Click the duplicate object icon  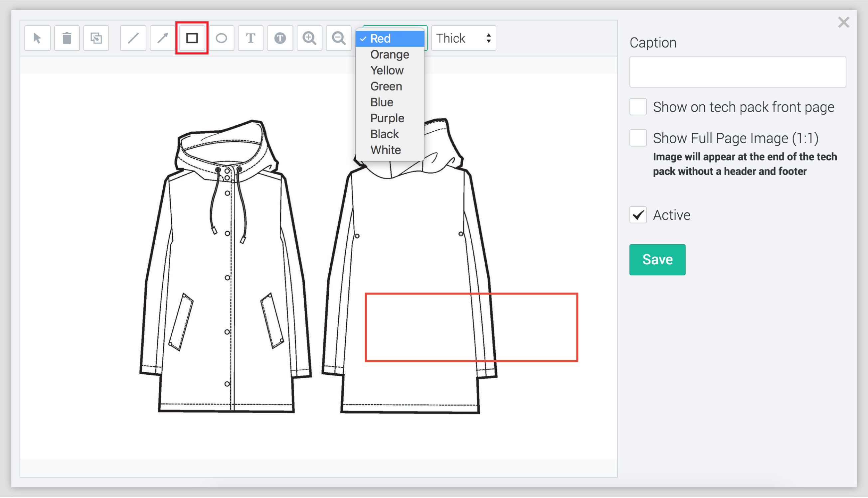tap(96, 38)
